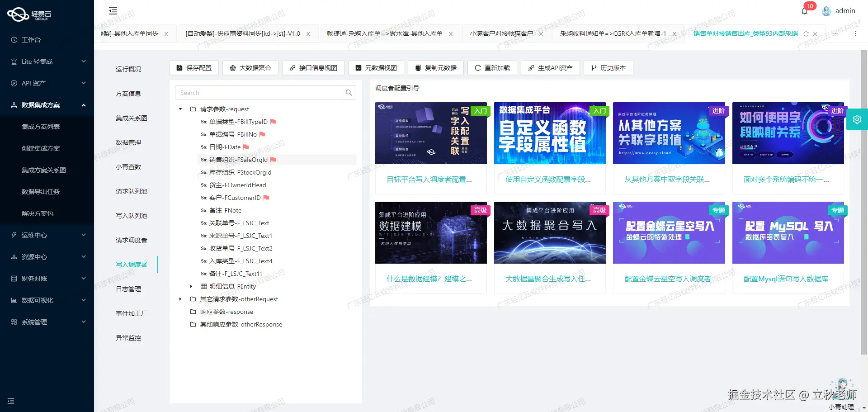The height and width of the screenshot is (412, 868).
Task: Toggle the red flag on 单据类型-FBillTypeID
Action: 274,121
